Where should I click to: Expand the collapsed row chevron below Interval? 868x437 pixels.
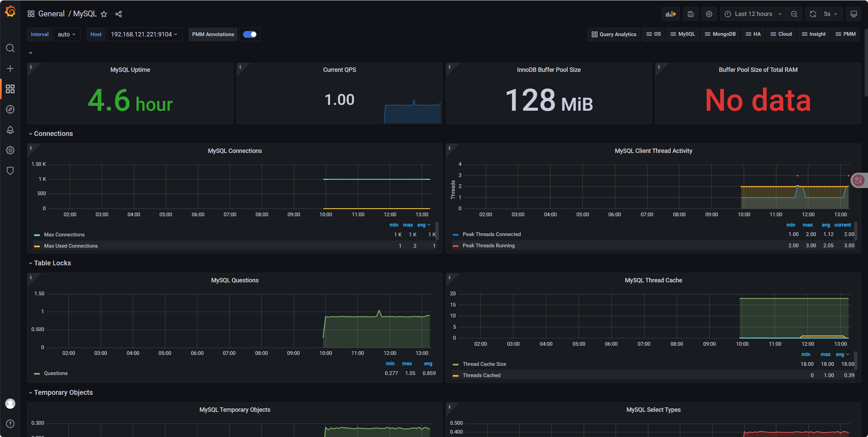tap(31, 53)
